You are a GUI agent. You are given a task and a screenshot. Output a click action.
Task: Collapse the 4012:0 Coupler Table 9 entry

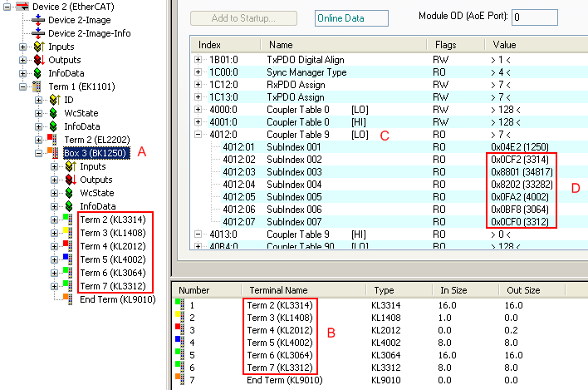click(198, 135)
